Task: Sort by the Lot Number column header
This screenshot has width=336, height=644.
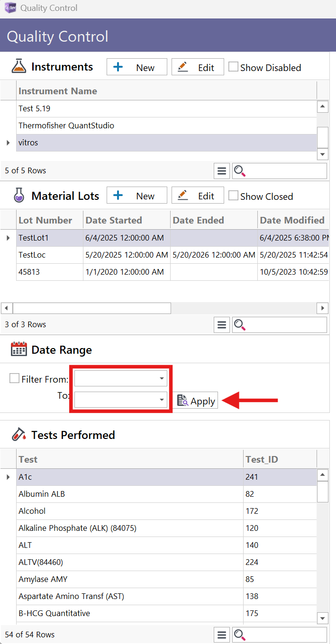Action: [45, 220]
